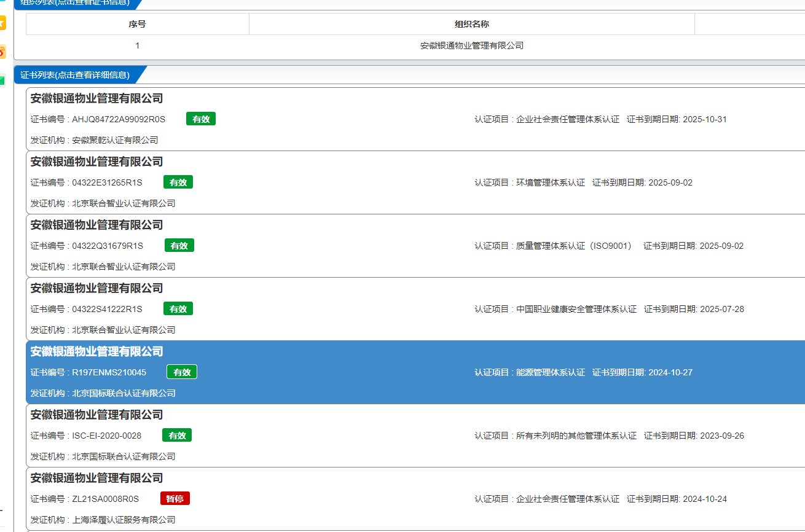Click expiry date 2023-09-26
The image size is (805, 532).
point(722,436)
